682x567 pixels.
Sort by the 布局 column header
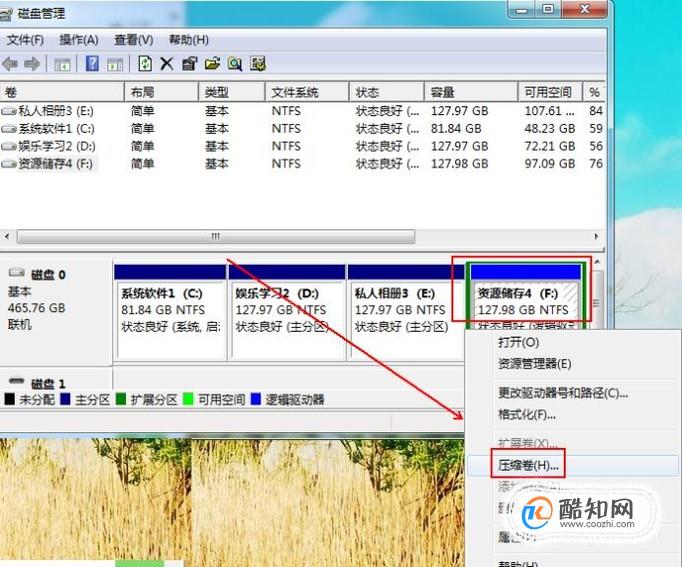pyautogui.click(x=161, y=92)
